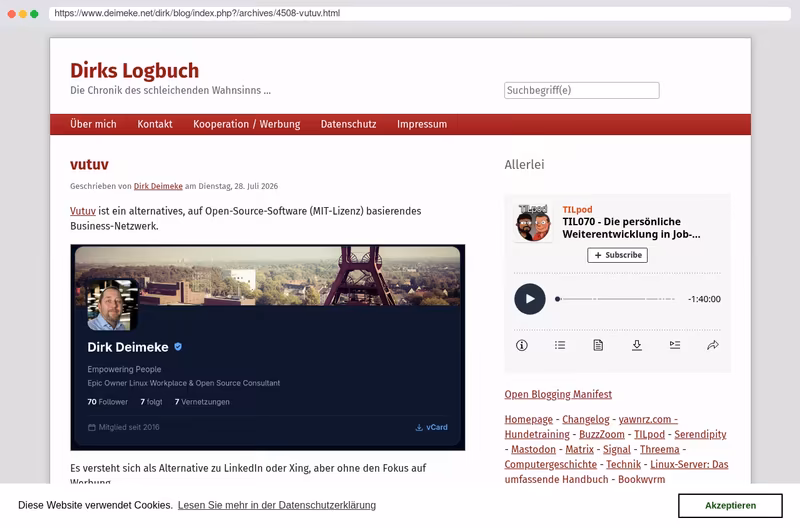Click the TILpod podcast cover thumbnail
Viewport: 800px width, 528px height.
pyautogui.click(x=533, y=222)
